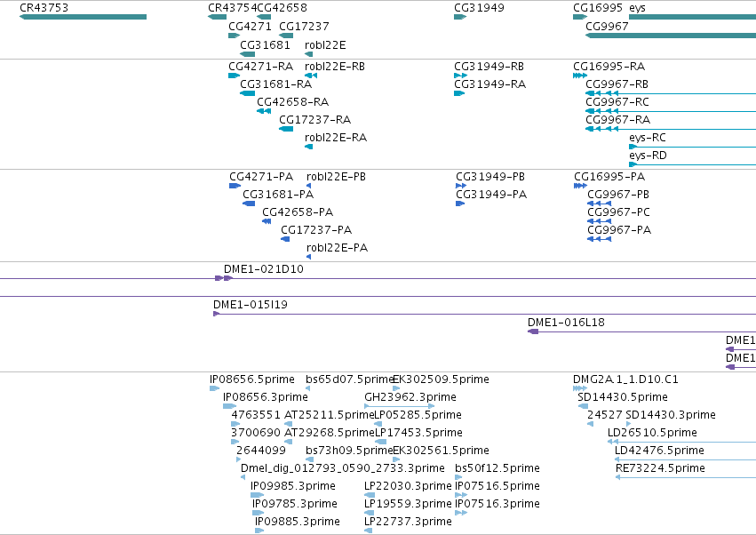Click the eys gene label
Screen dimensions: 756x535
pyautogui.click(x=637, y=8)
